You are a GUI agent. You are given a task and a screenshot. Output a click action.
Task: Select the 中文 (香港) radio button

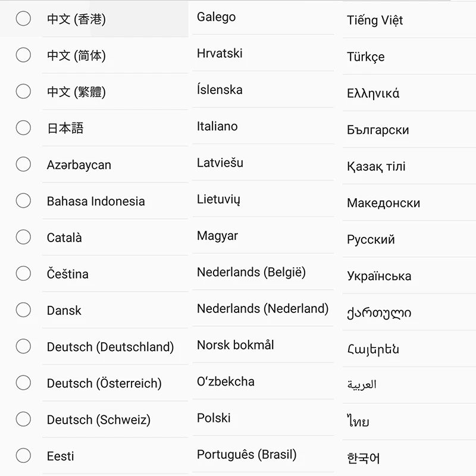tap(23, 19)
